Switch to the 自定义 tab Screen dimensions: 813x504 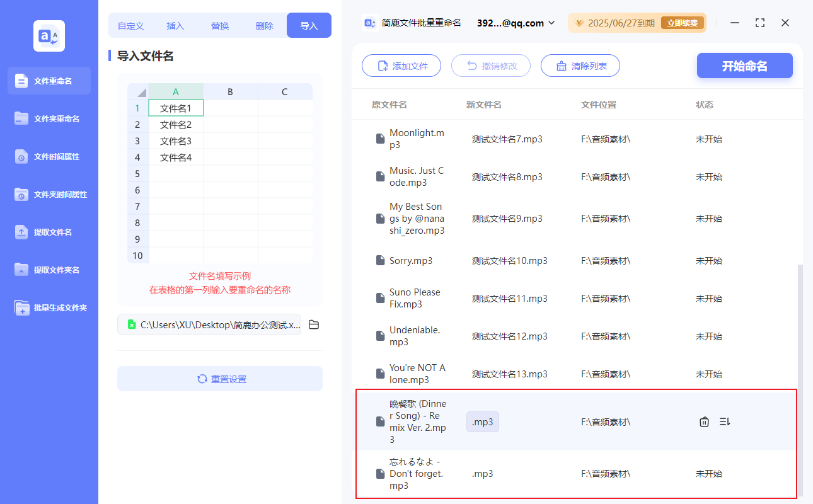(x=130, y=25)
